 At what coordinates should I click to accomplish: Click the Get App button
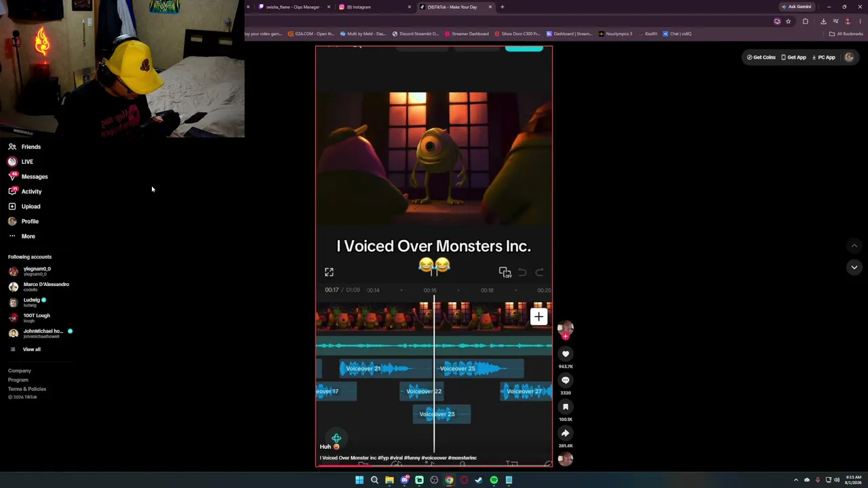(793, 58)
